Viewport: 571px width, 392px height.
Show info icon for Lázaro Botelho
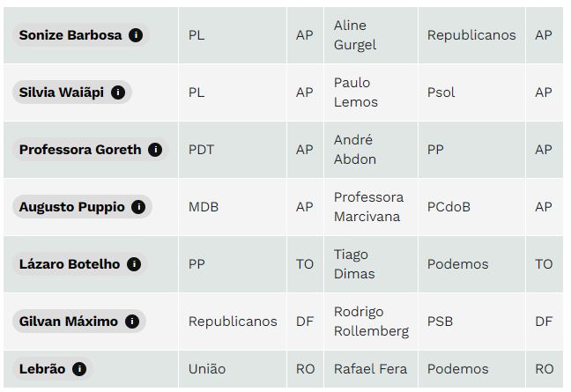134,264
